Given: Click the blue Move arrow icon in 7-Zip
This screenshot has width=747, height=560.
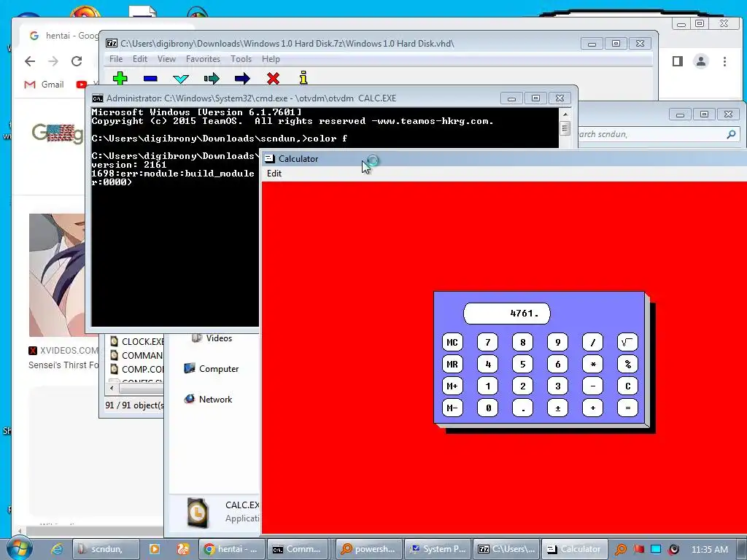Looking at the screenshot, I should coord(242,79).
